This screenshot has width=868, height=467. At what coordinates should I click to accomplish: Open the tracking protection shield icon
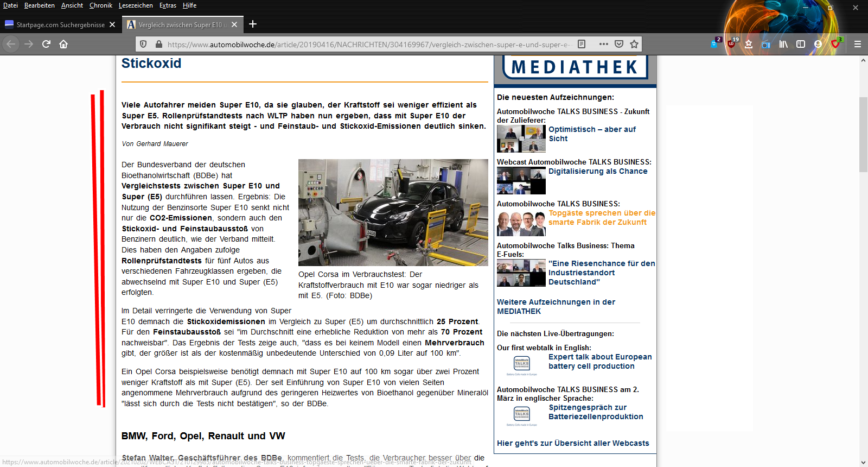[143, 44]
